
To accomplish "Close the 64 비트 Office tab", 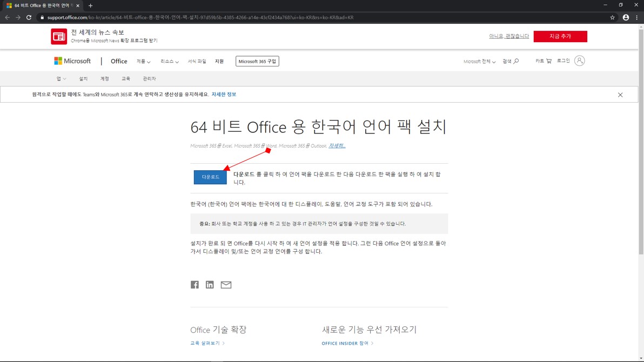I will coord(78,6).
